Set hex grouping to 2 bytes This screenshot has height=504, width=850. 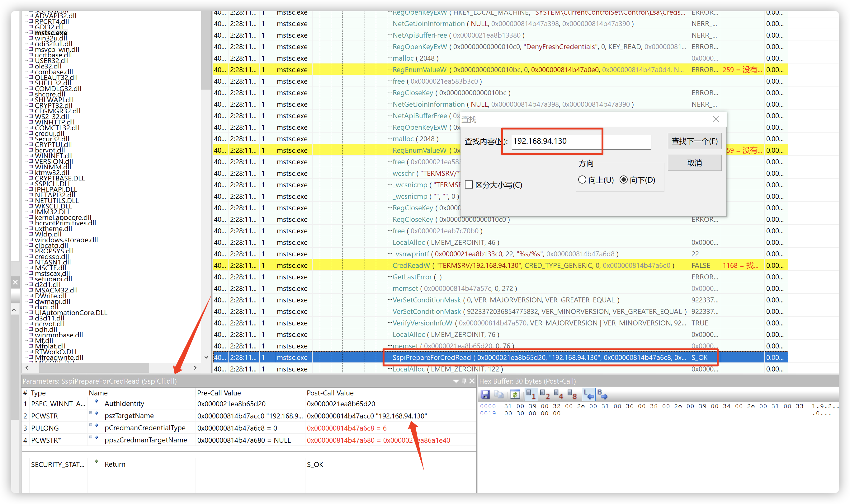pos(545,394)
